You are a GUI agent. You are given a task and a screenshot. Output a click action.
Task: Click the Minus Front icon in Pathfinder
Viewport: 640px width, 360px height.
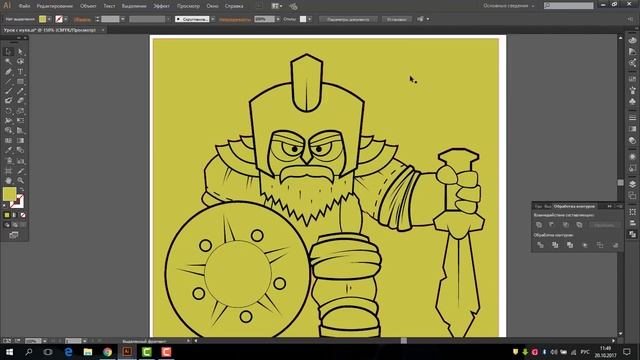[x=552, y=225]
